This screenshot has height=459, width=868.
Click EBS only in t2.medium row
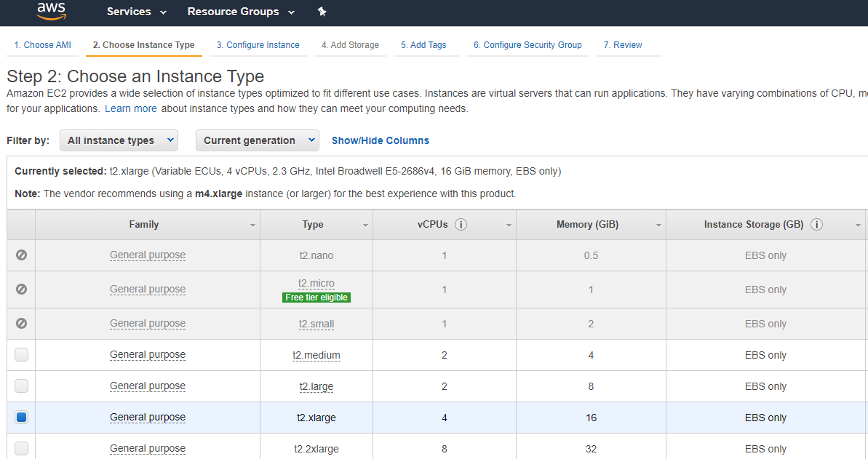pos(765,355)
